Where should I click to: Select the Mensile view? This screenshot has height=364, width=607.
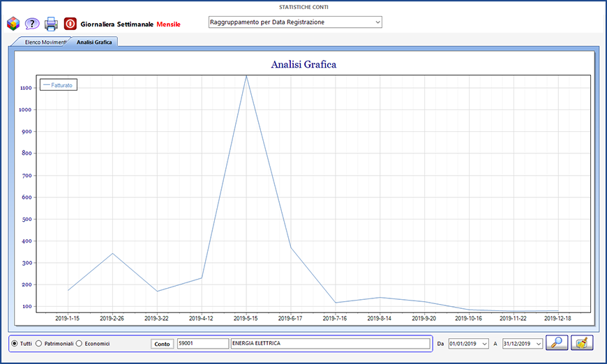click(168, 24)
